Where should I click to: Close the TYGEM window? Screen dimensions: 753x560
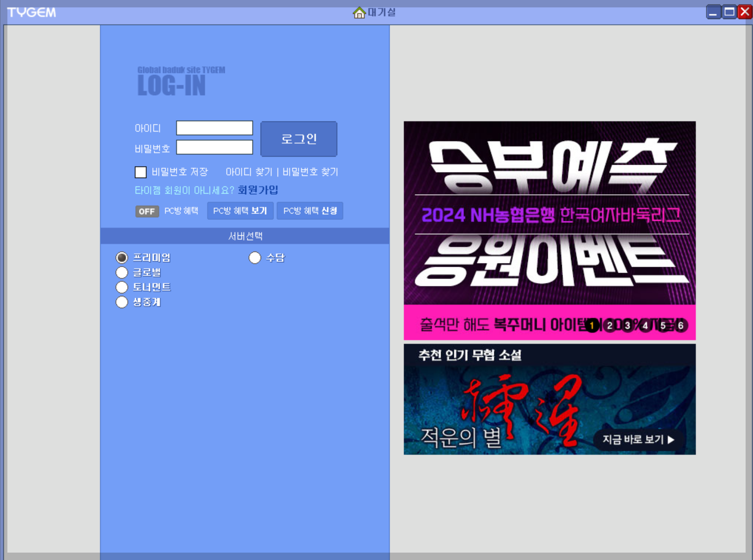pyautogui.click(x=745, y=12)
